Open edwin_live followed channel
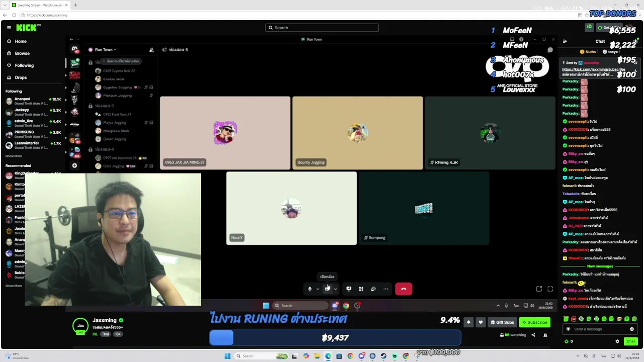644x362 pixels. point(33,123)
